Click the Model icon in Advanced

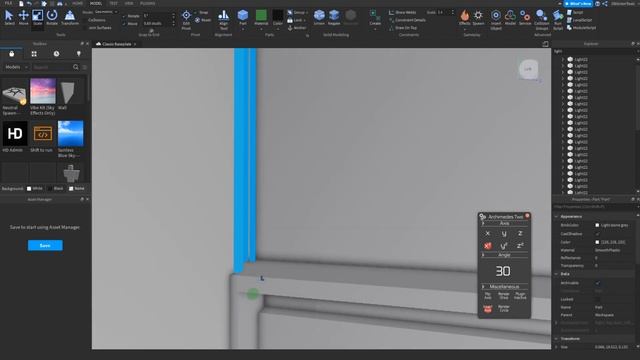[510, 18]
